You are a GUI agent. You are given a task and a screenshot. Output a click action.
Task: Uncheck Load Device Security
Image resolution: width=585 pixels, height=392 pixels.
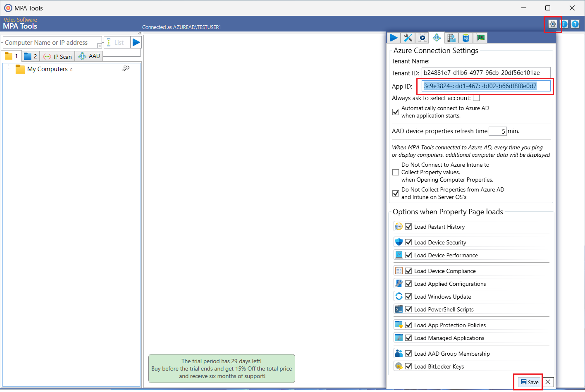point(408,242)
